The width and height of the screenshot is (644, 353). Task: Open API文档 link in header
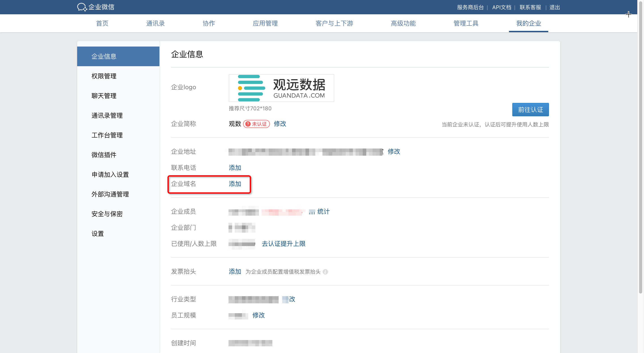[502, 7]
